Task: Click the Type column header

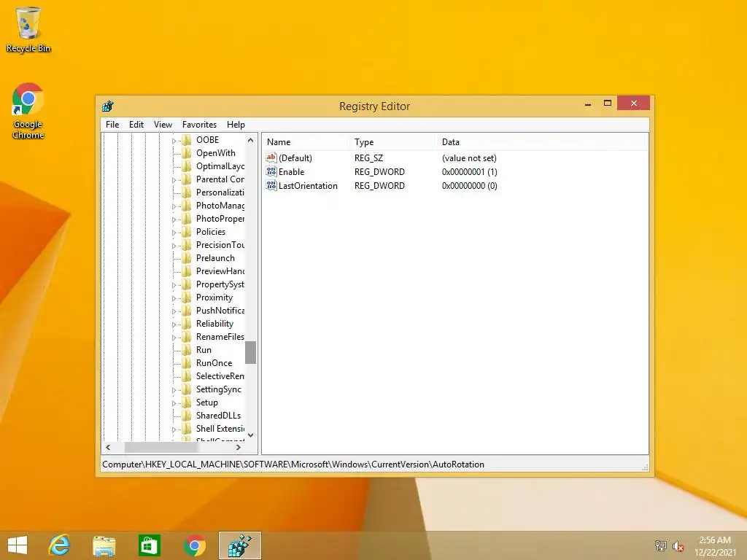Action: click(393, 142)
